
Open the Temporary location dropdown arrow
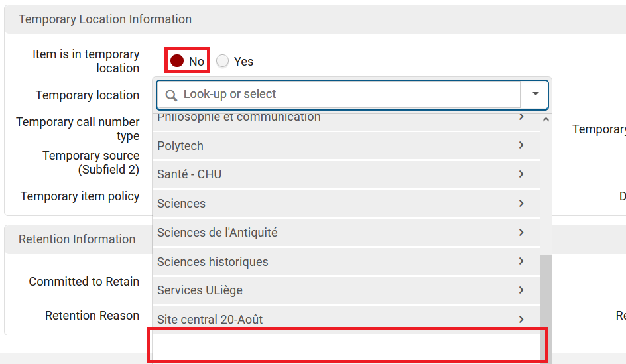point(535,93)
